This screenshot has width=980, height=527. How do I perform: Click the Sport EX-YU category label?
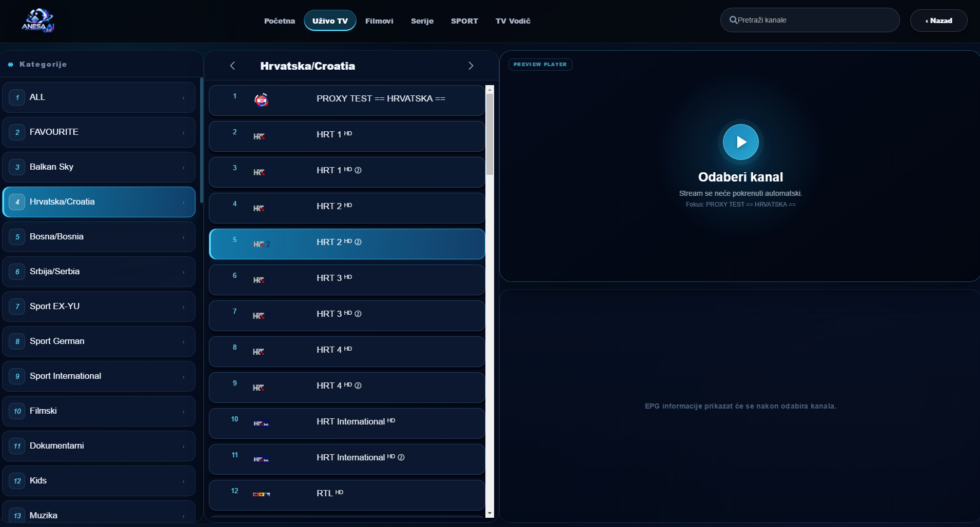point(54,307)
